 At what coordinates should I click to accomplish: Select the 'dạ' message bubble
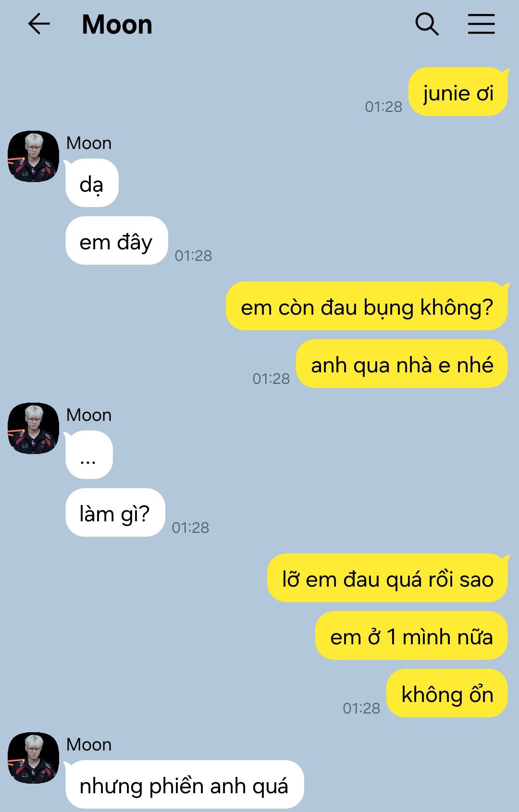[x=92, y=183]
